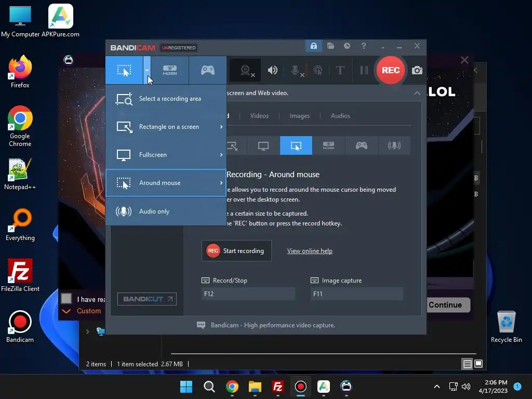Switch to HDMI device recording mode
This screenshot has height=399, width=532.
[x=170, y=70]
